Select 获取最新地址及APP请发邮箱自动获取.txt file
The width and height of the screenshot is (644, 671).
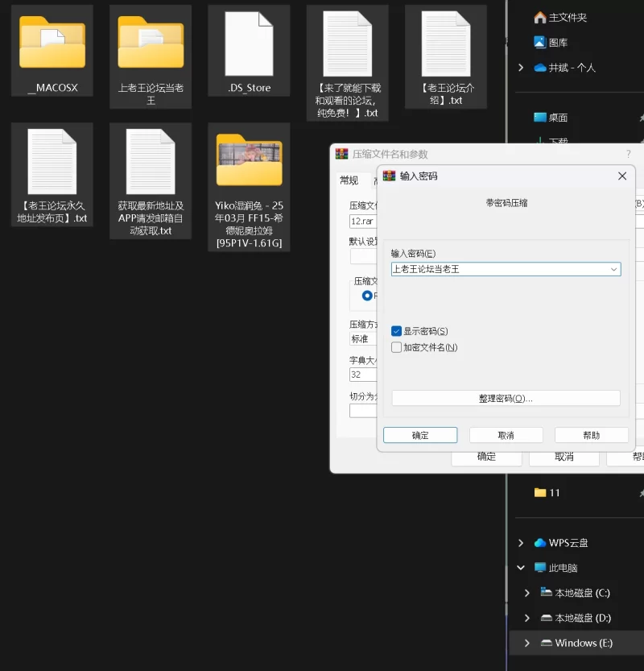151,163
